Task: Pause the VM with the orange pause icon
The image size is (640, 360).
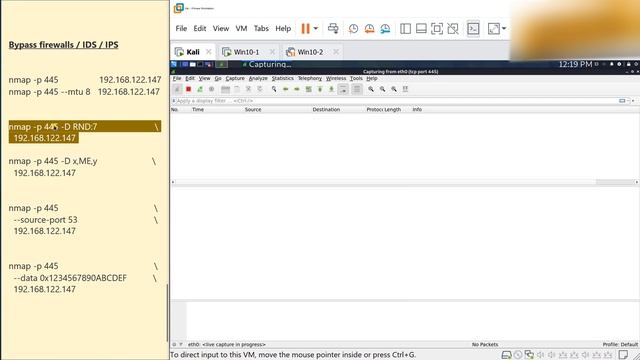Action: [305, 29]
